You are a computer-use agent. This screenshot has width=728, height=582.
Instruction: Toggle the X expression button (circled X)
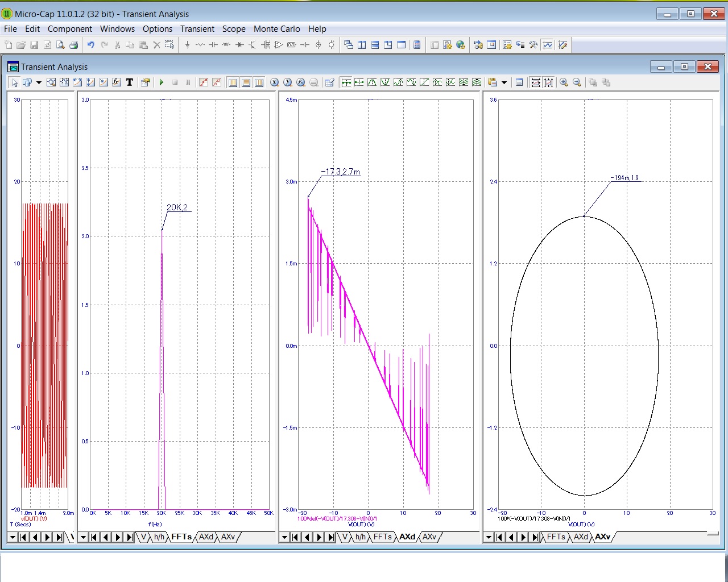point(274,82)
